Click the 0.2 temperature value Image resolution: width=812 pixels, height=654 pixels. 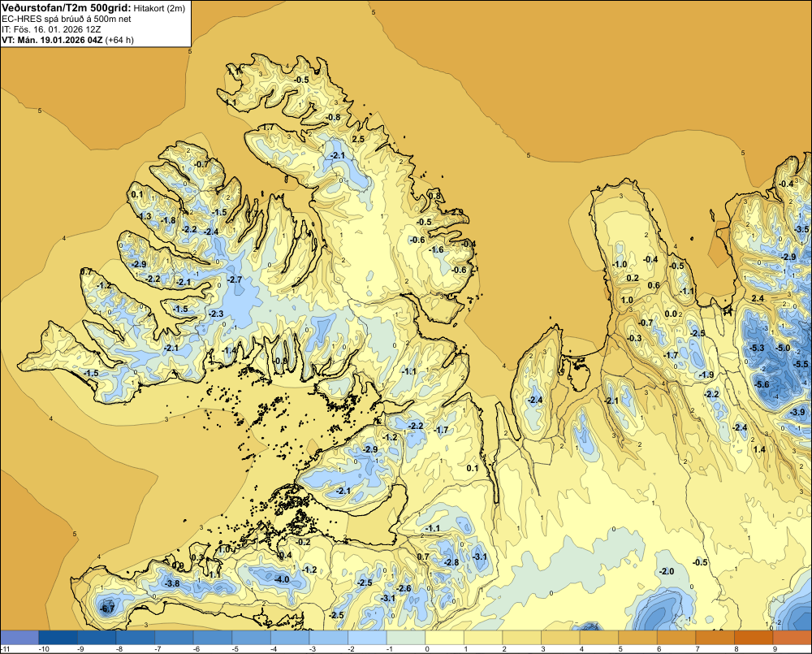633,278
